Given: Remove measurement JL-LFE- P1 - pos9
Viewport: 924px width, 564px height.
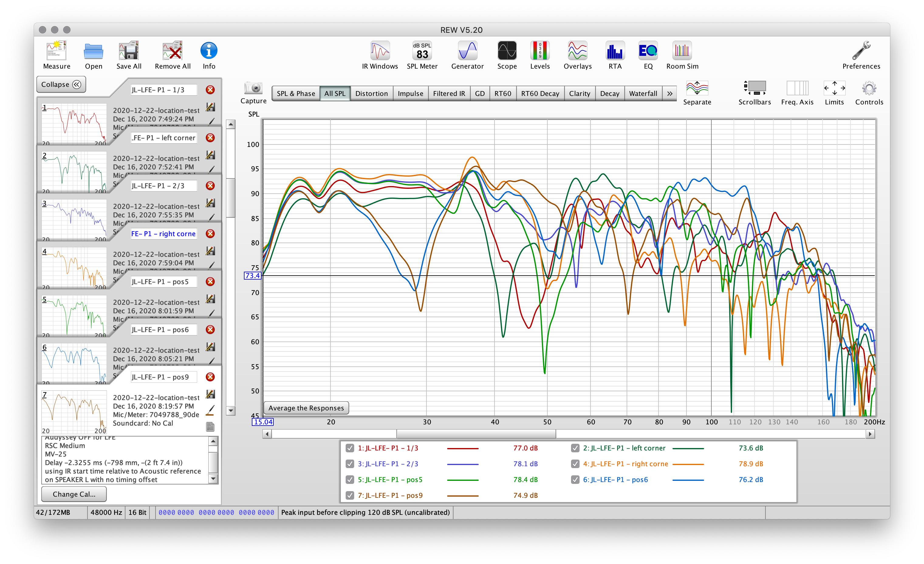Looking at the screenshot, I should (x=210, y=377).
